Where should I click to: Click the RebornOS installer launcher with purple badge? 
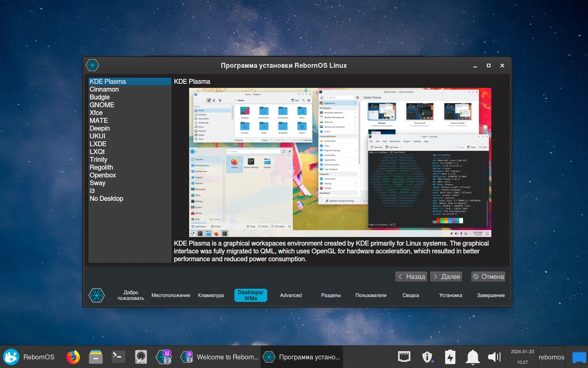(x=164, y=357)
